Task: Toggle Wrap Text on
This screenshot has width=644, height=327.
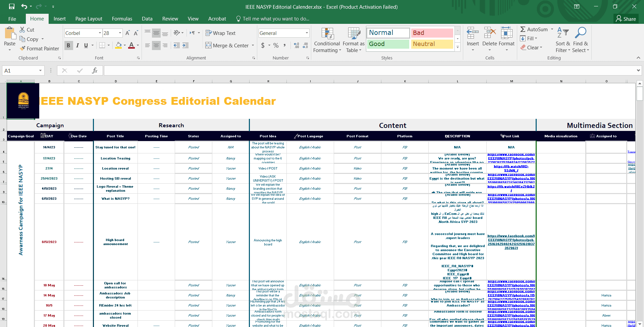Action: click(220, 33)
